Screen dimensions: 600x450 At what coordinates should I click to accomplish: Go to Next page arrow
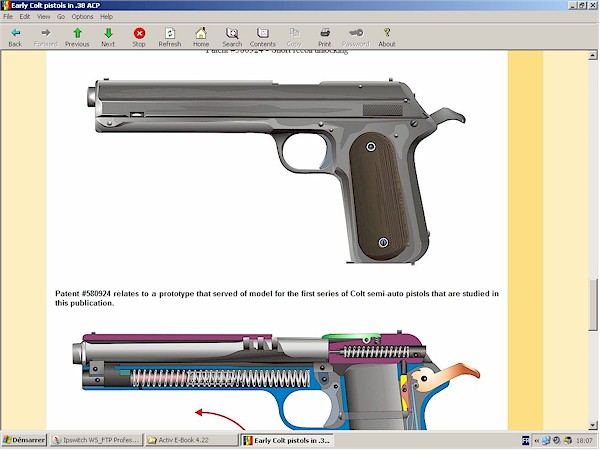tap(108, 37)
